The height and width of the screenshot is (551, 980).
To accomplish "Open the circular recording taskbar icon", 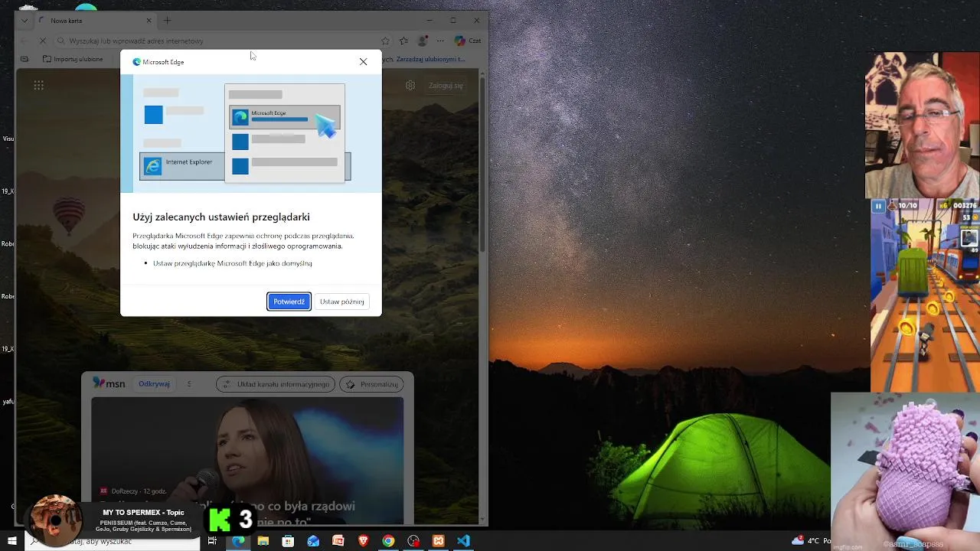I will click(x=413, y=541).
